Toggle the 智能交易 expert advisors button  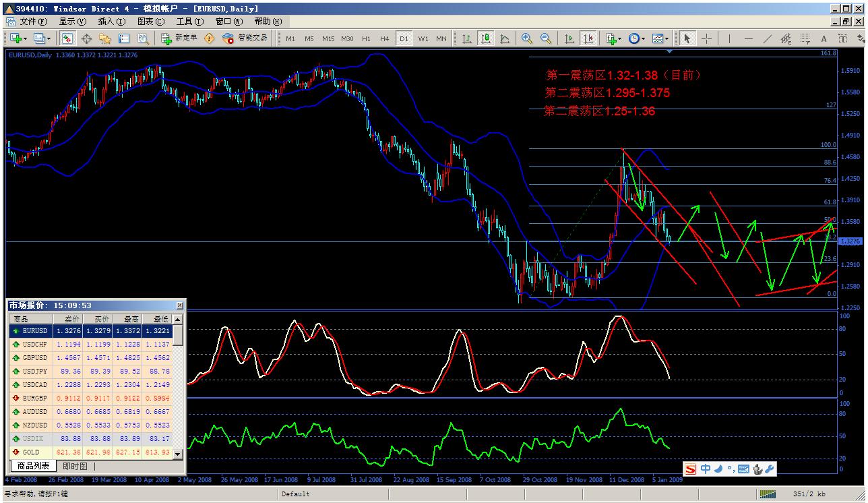point(245,38)
